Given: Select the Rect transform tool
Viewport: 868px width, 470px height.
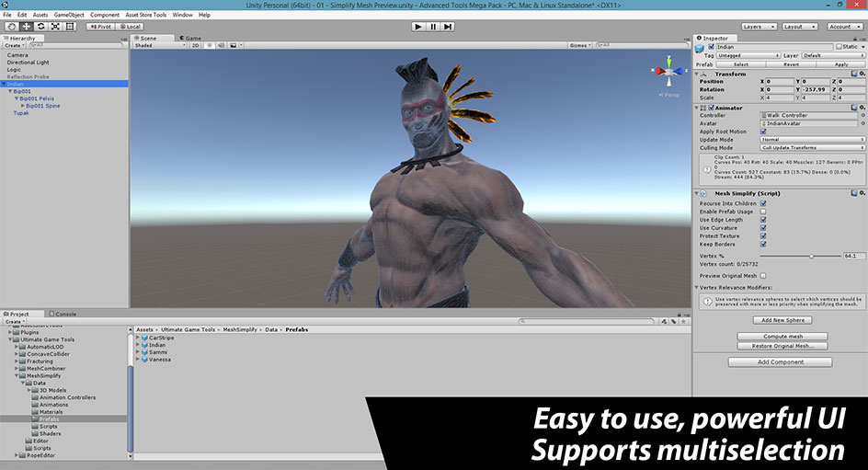Looking at the screenshot, I should pyautogui.click(x=70, y=27).
